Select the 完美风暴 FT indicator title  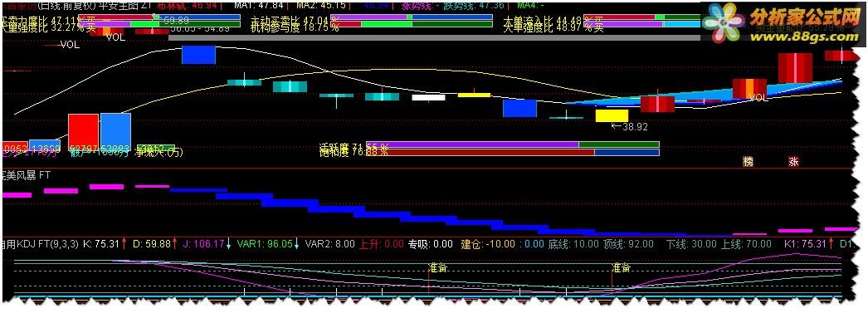click(26, 175)
